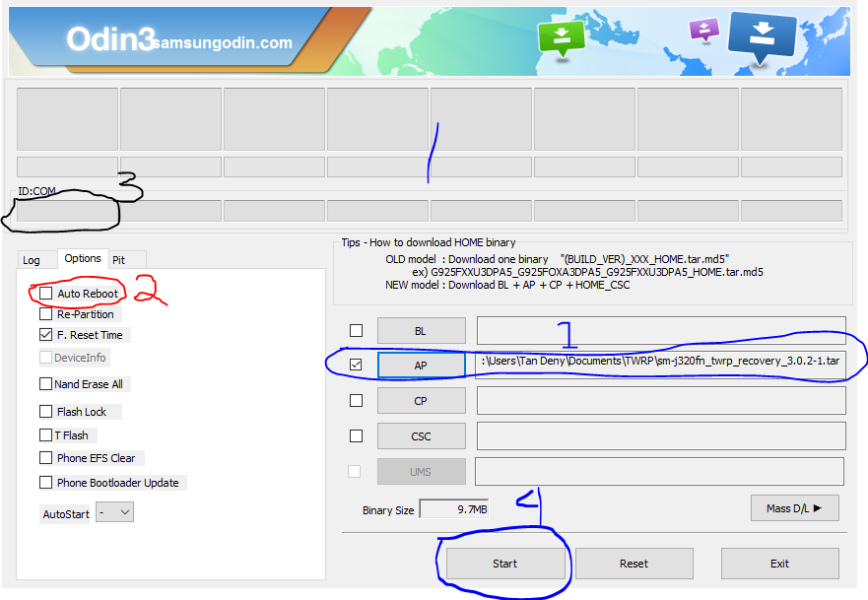Click the CP file button

click(422, 401)
